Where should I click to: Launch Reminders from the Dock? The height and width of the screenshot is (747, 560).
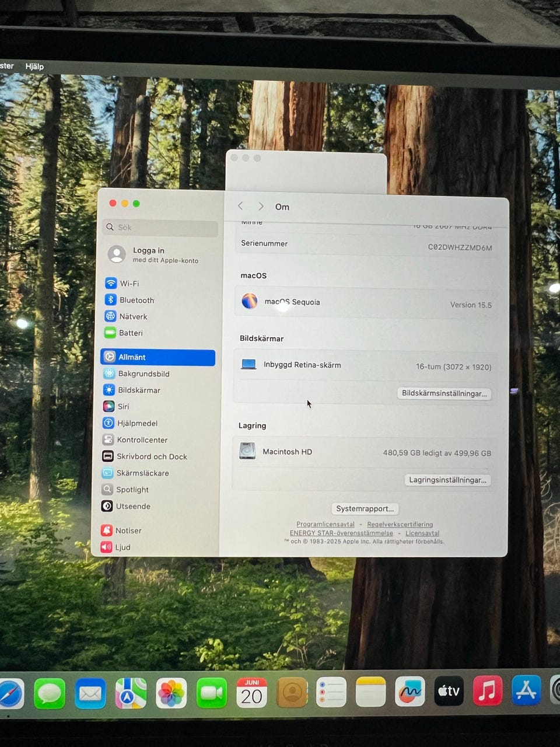(331, 693)
